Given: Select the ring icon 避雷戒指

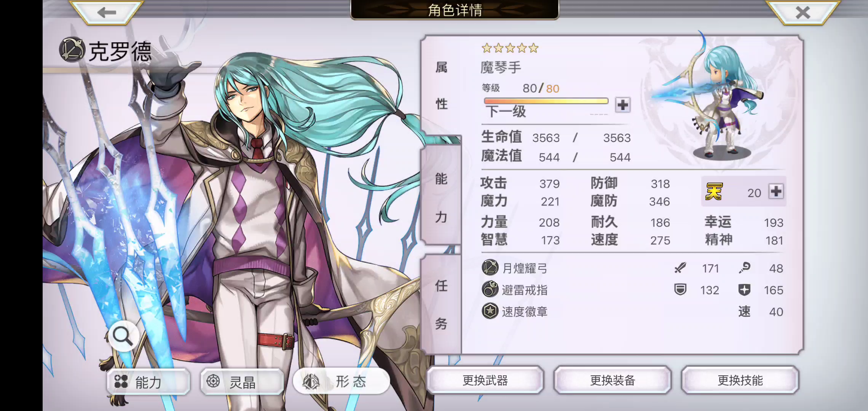Looking at the screenshot, I should point(490,289).
